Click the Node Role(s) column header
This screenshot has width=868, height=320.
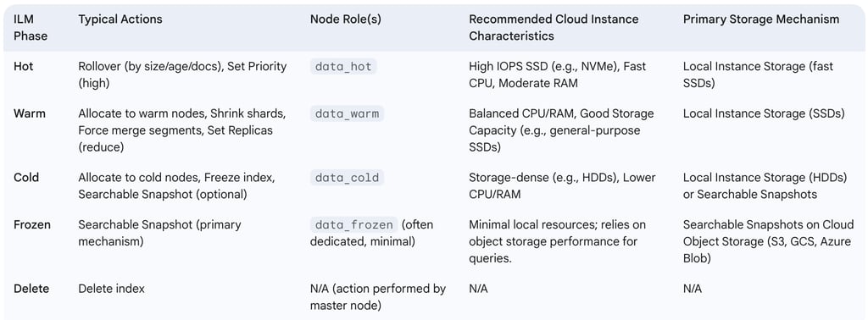coord(346,19)
